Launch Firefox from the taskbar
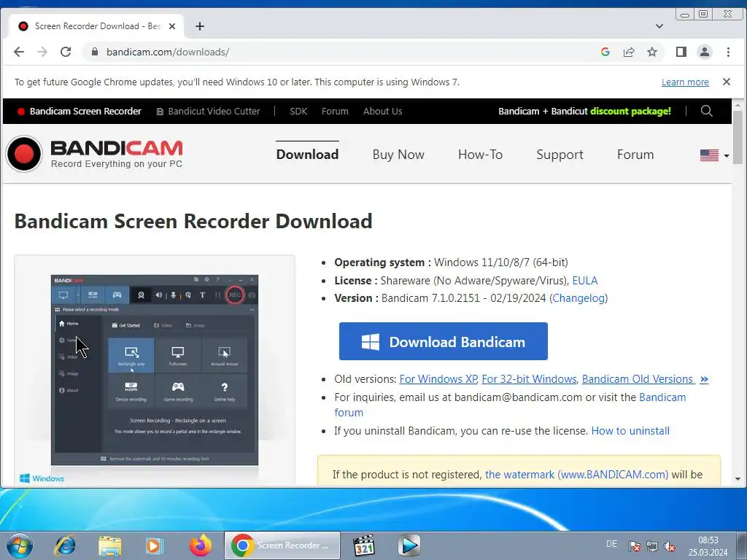 (x=200, y=545)
